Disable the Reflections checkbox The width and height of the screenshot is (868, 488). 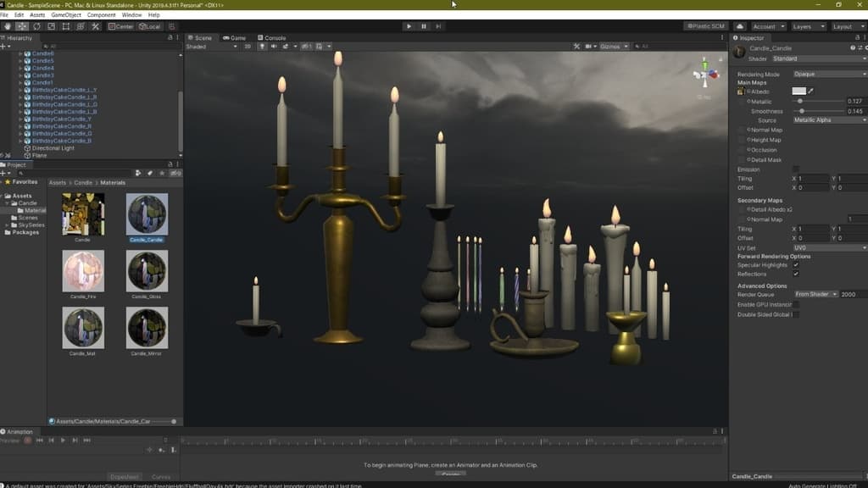point(795,274)
